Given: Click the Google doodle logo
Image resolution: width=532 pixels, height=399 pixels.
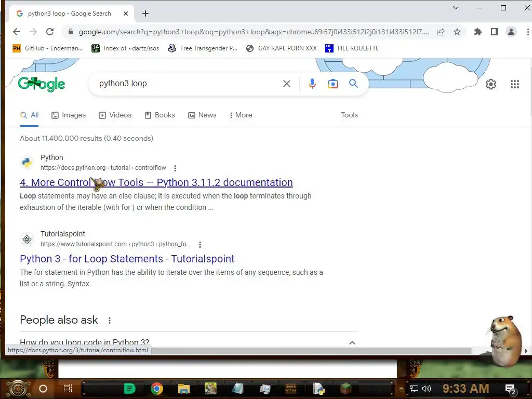Looking at the screenshot, I should click(42, 84).
